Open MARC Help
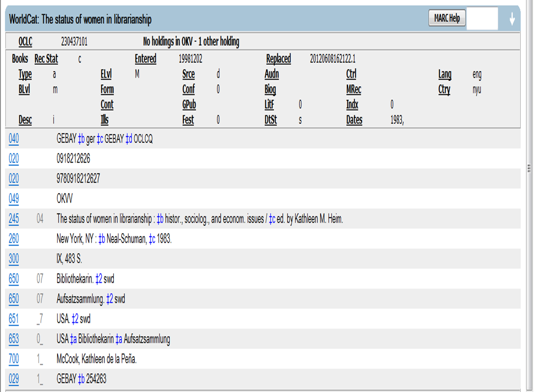534x392 pixels. 447,18
